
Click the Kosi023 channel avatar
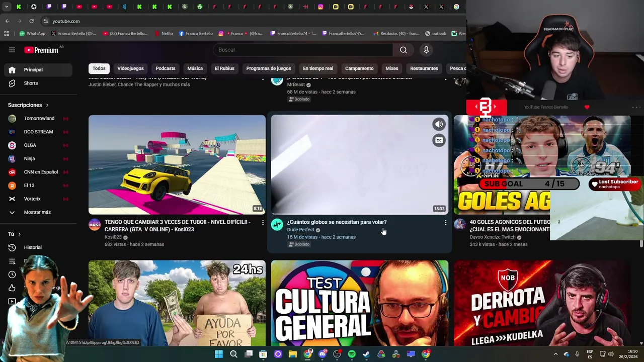coord(95,224)
